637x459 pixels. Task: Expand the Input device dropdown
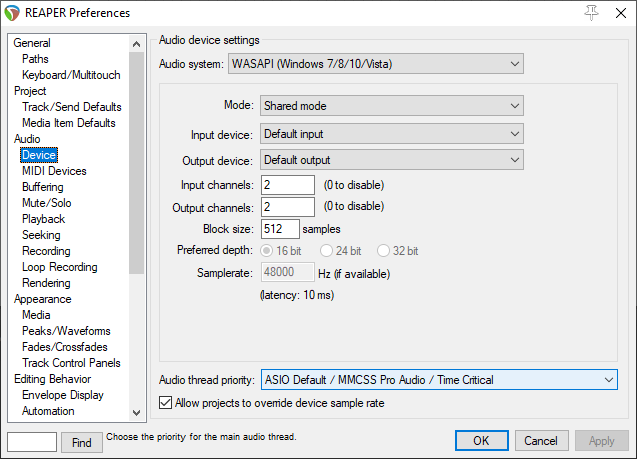pos(392,134)
